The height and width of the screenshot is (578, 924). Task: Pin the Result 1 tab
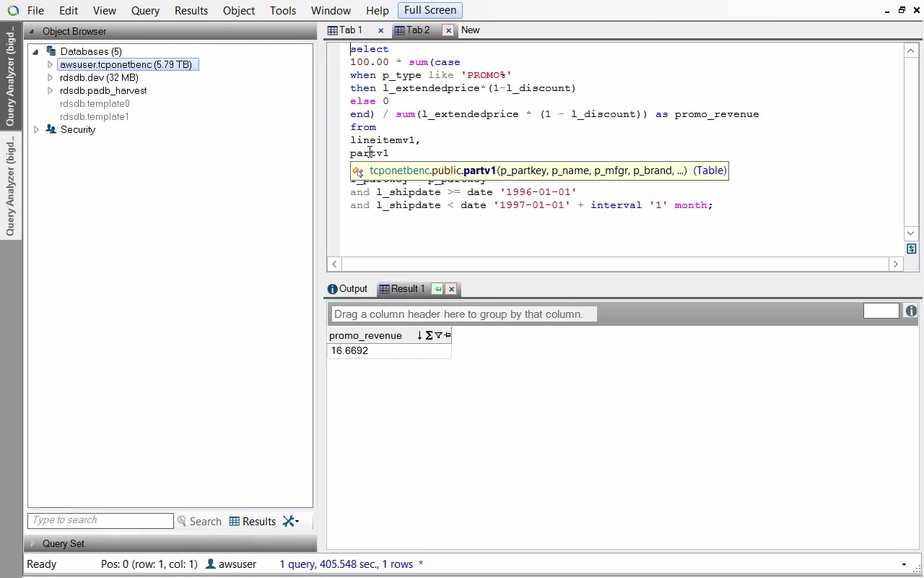pos(437,289)
